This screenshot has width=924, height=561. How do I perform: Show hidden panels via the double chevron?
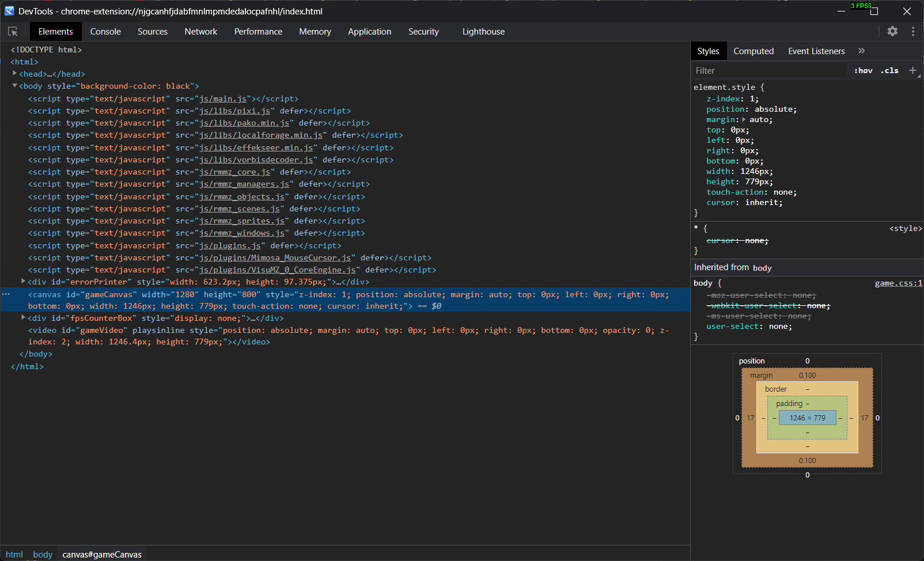tap(862, 51)
